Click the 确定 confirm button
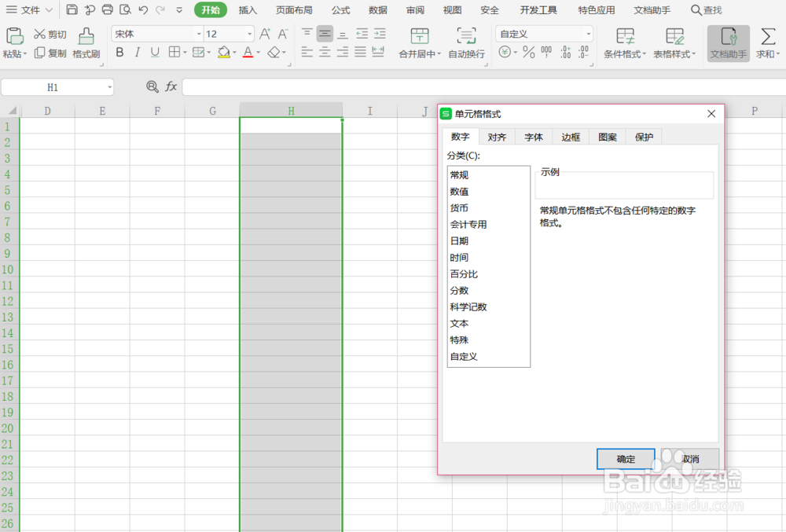Viewport: 786px width, 532px height. 626,459
